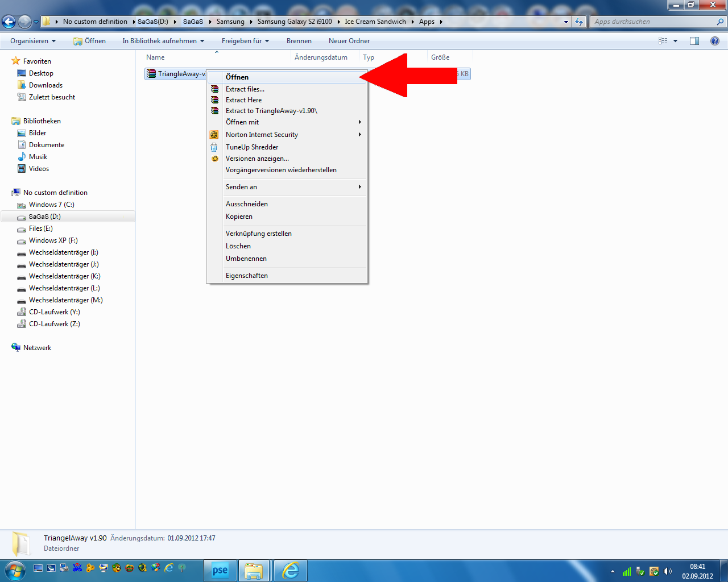
Task: Open the Organisieren dropdown
Action: [33, 41]
